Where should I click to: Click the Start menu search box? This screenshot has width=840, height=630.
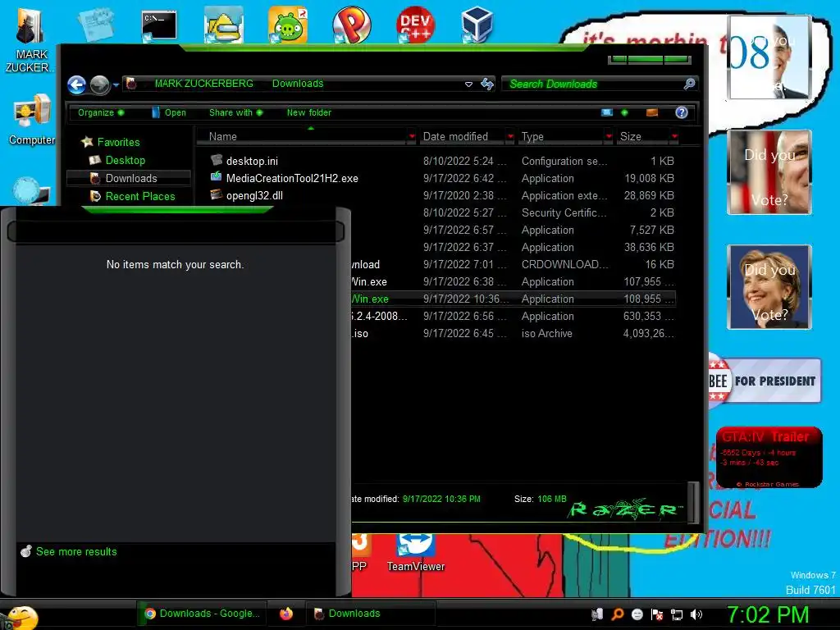176,232
